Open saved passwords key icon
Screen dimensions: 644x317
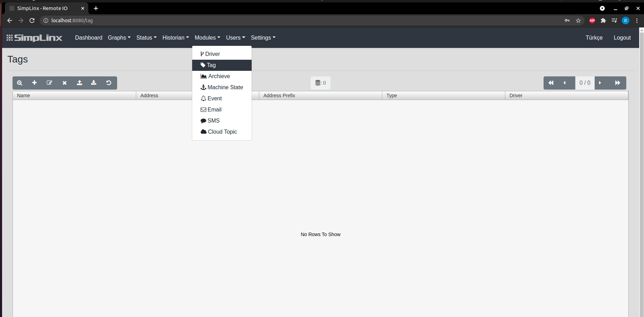(567, 20)
